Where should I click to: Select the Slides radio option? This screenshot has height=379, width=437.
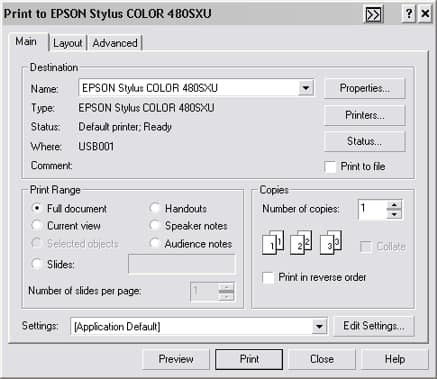point(37,264)
